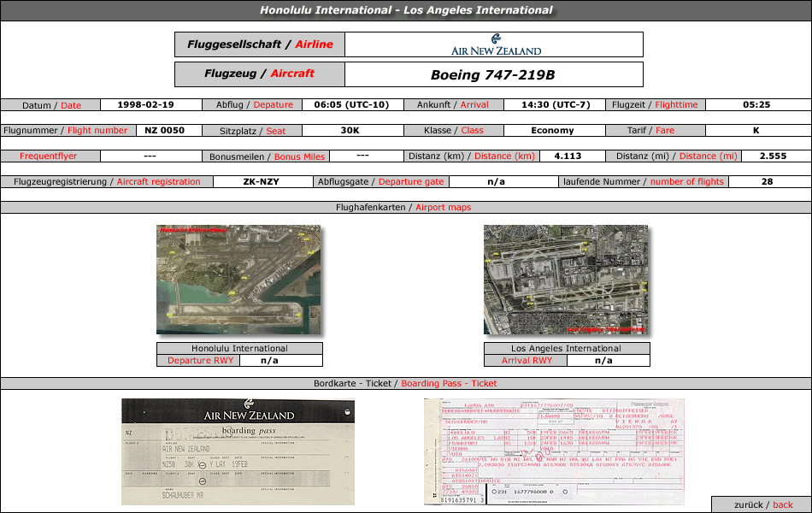Screen dimensions: 812x513
Task: Click aircraft registration ZK-NZY
Action: (262, 182)
